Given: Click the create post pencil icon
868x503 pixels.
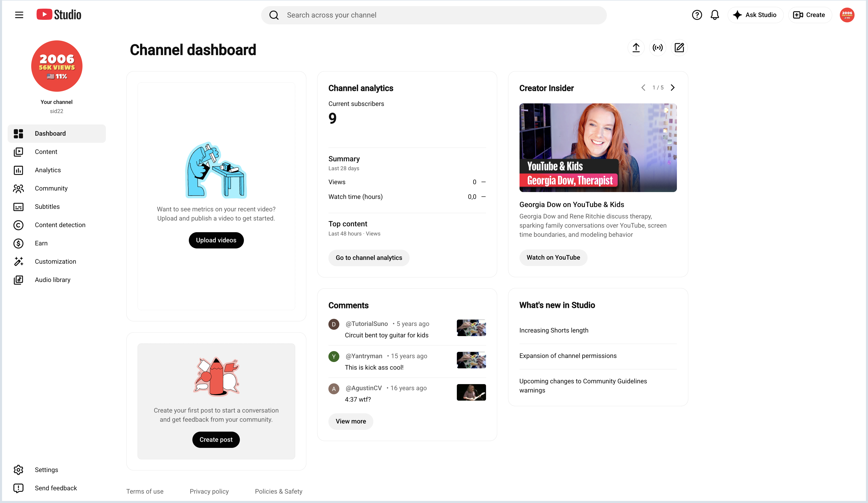Looking at the screenshot, I should 679,48.
